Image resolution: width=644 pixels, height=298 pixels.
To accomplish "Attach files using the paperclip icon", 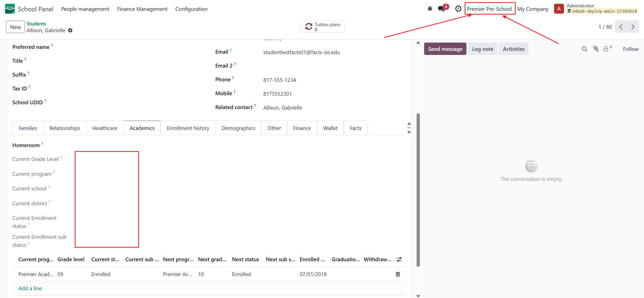I will pos(596,49).
